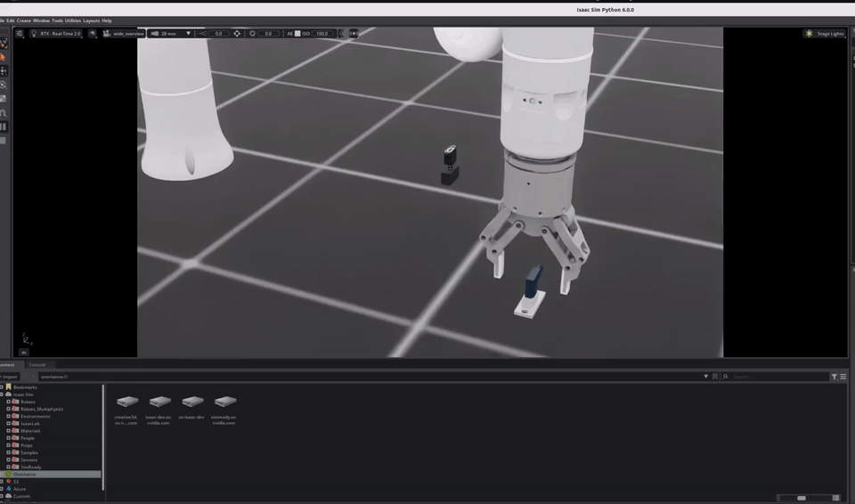
Task: Activate the Move gizmo tool
Action: (x=4, y=71)
